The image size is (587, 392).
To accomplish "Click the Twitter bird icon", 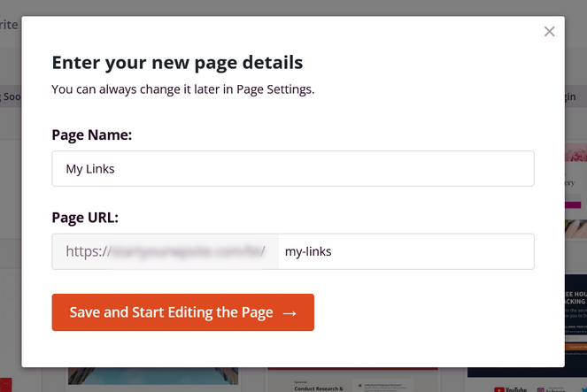I will 584,389.
